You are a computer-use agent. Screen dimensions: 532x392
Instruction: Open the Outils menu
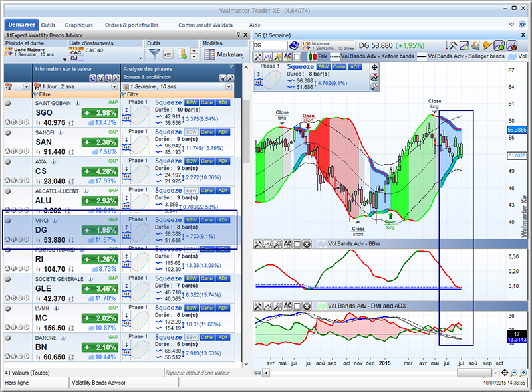click(48, 25)
